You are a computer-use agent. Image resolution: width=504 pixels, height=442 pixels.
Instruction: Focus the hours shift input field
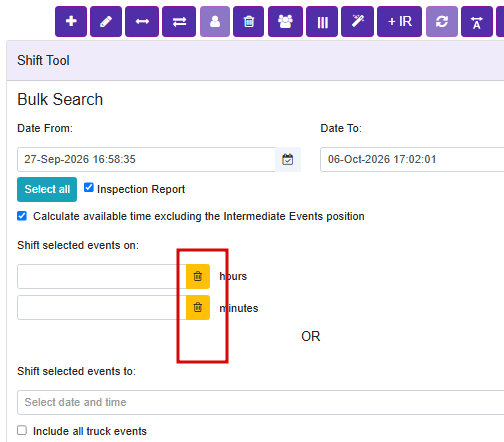pyautogui.click(x=102, y=276)
